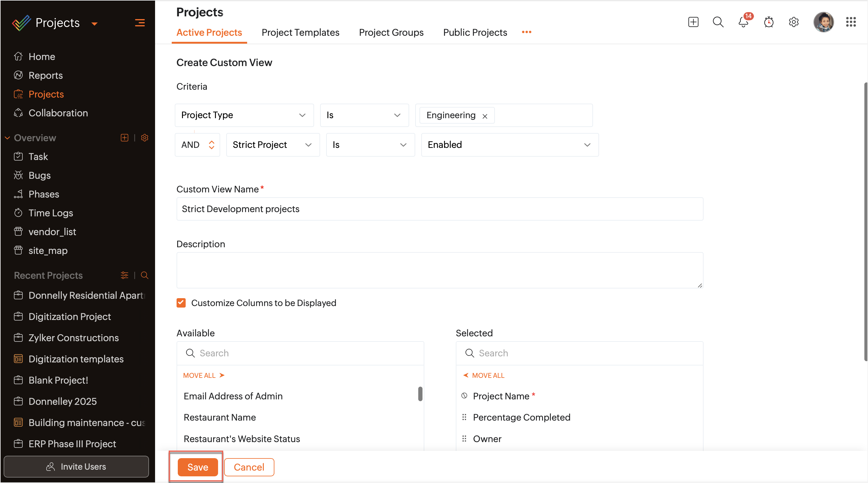Collapse sidebar using the hamburger icon
Image resolution: width=868 pixels, height=483 pixels.
pos(140,23)
